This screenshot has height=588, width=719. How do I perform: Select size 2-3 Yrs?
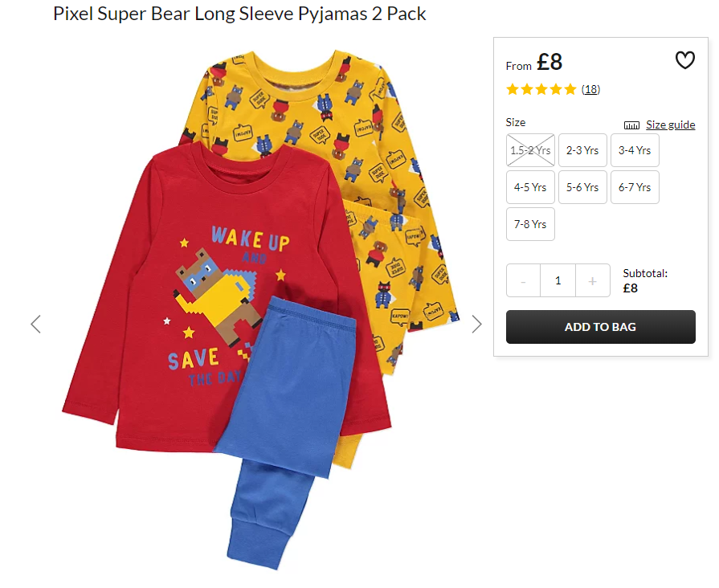coord(582,150)
